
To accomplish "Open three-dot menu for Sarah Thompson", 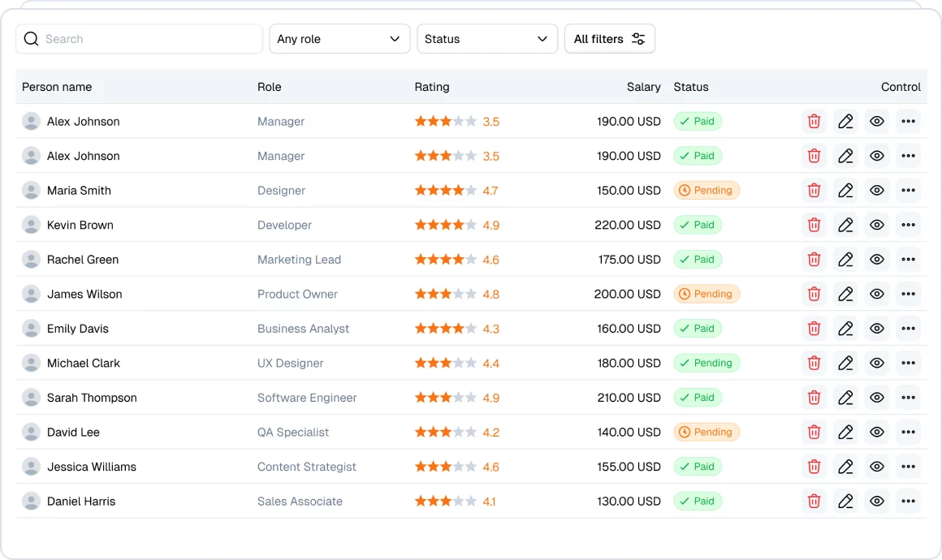I will pos(908,398).
